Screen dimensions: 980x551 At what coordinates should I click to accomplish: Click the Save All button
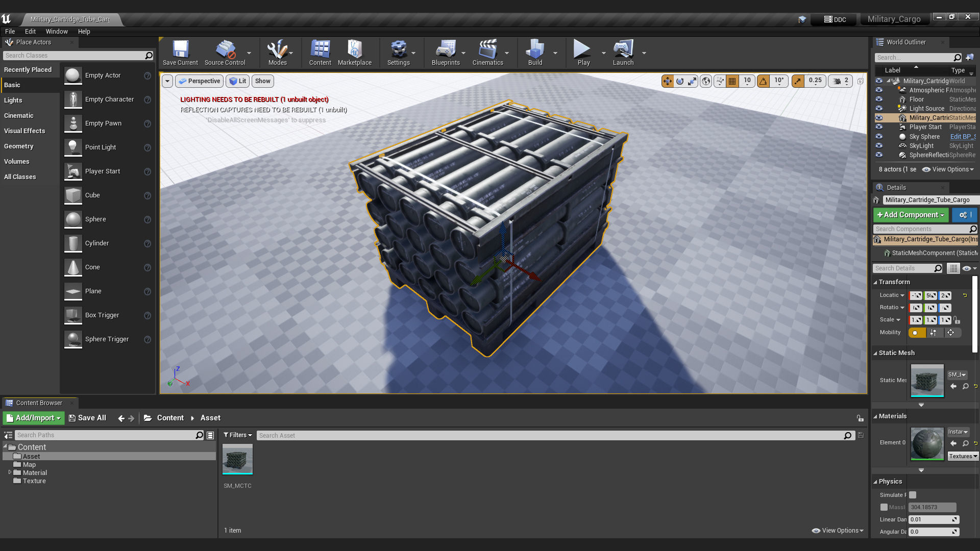[x=87, y=418]
